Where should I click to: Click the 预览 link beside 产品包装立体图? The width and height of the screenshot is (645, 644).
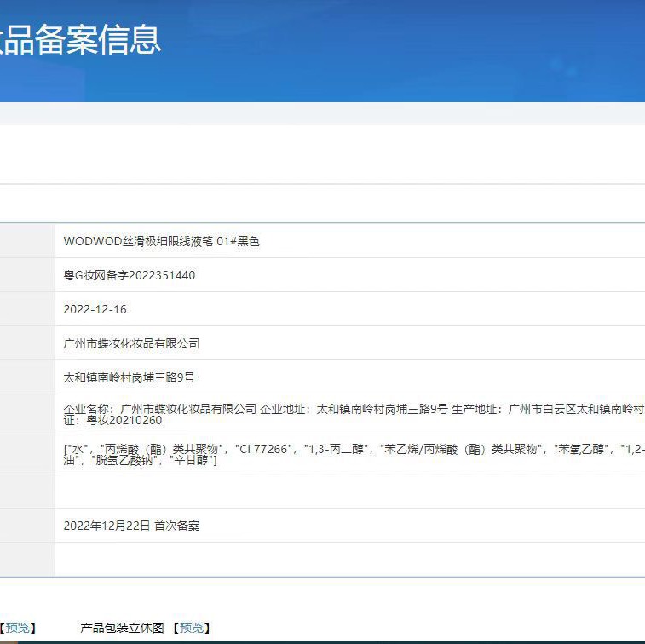coord(191,628)
